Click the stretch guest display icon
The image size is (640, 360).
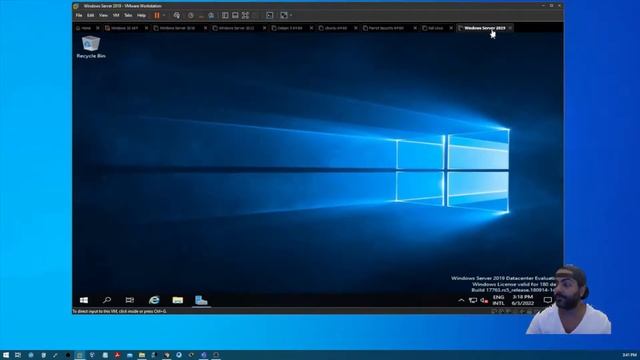coord(284,16)
